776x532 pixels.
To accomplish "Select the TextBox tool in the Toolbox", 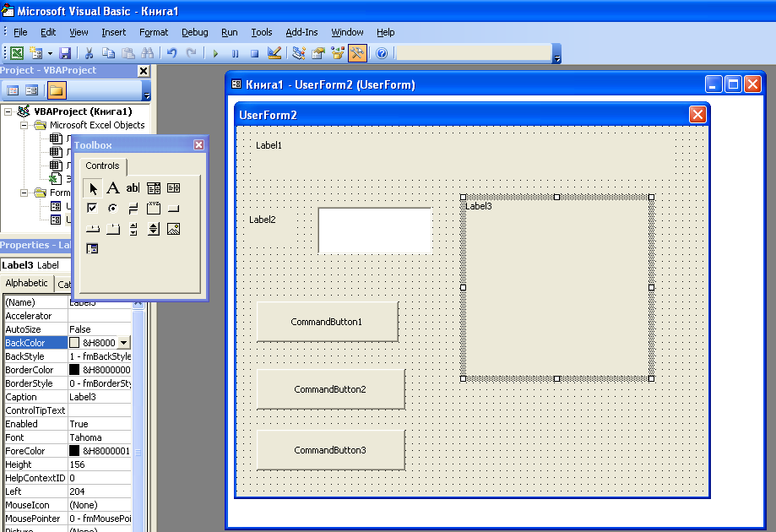I will point(133,188).
